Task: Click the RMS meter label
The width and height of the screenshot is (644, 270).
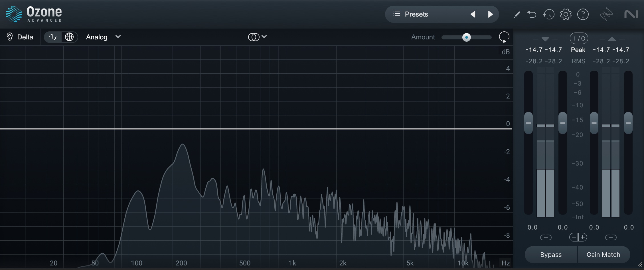Action: click(x=578, y=61)
